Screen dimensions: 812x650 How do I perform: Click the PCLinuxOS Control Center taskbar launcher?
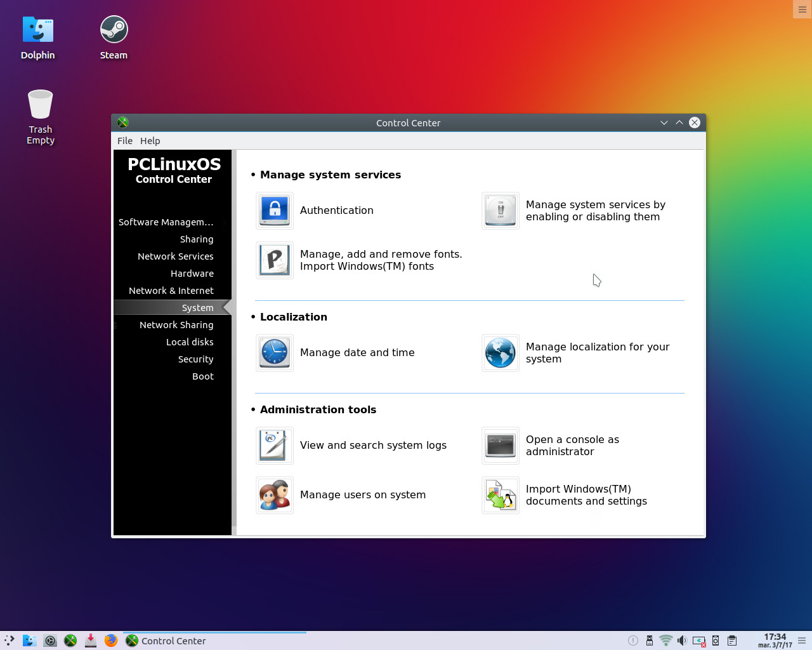coord(70,640)
